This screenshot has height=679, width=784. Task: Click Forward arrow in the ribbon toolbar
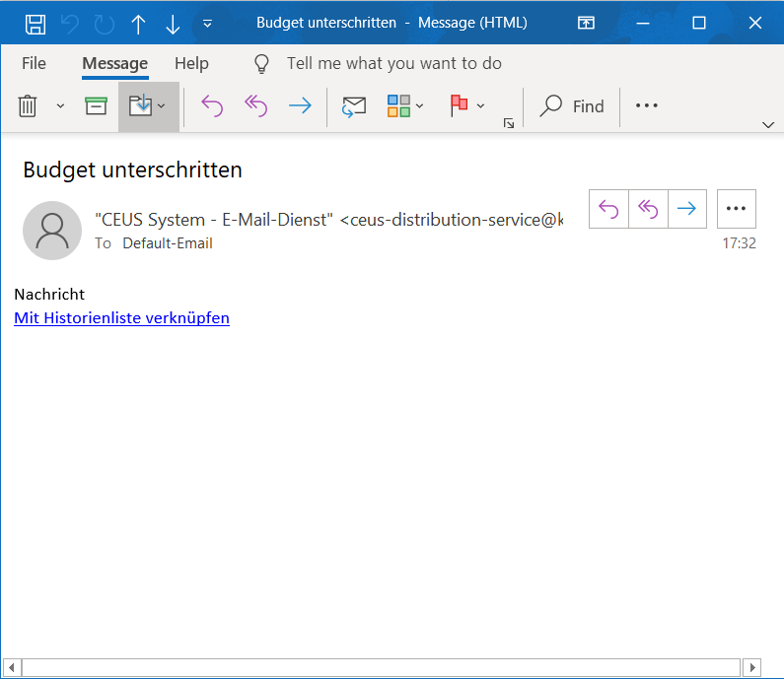click(300, 105)
